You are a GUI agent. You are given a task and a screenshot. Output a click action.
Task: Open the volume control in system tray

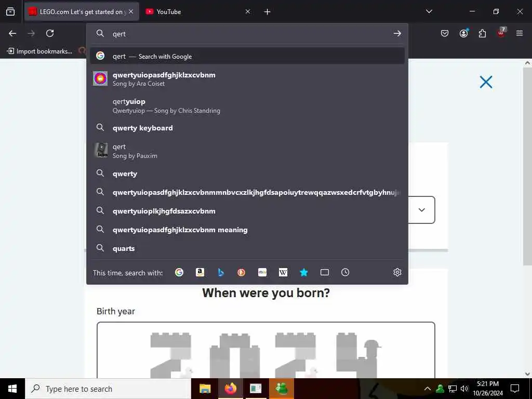[x=464, y=389]
